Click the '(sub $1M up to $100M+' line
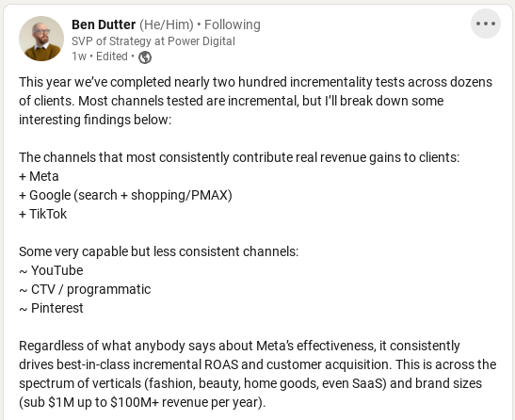The image size is (515, 420). tap(142, 402)
